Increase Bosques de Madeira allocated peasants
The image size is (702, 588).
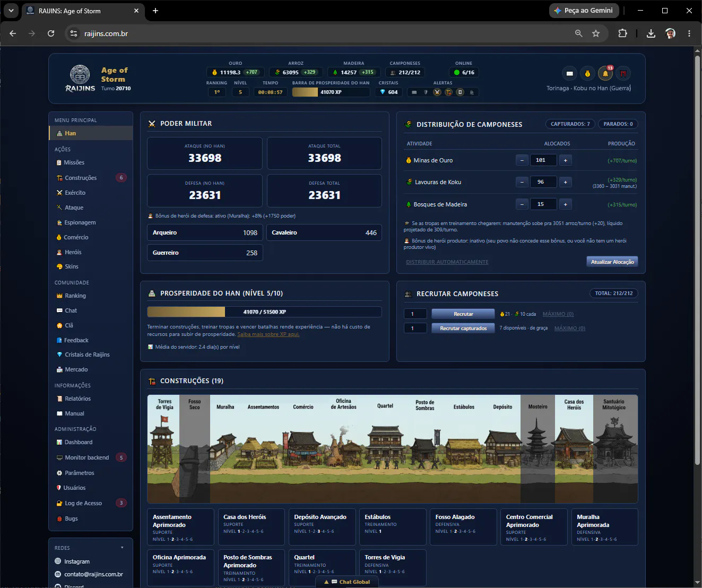pos(565,204)
